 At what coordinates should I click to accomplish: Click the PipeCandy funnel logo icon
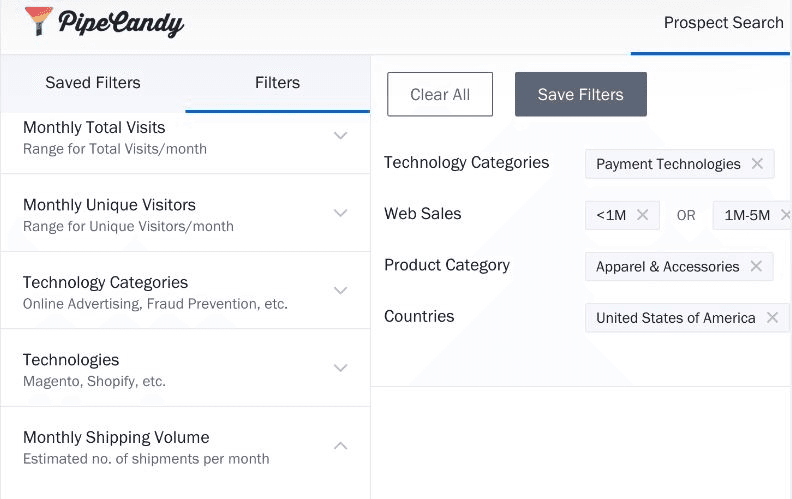pyautogui.click(x=38, y=21)
